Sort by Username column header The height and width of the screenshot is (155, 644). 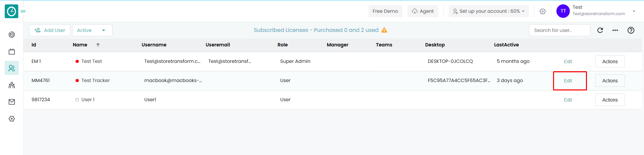click(154, 45)
